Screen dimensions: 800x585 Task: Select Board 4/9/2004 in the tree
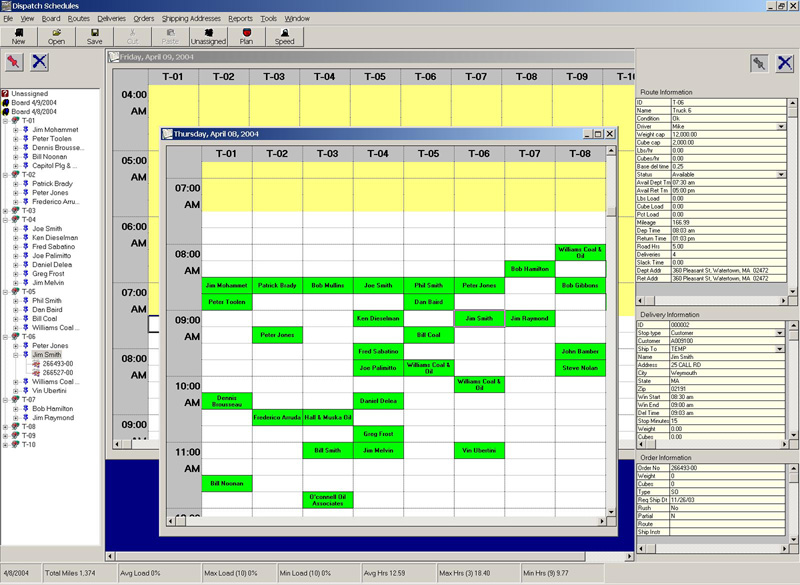point(34,103)
